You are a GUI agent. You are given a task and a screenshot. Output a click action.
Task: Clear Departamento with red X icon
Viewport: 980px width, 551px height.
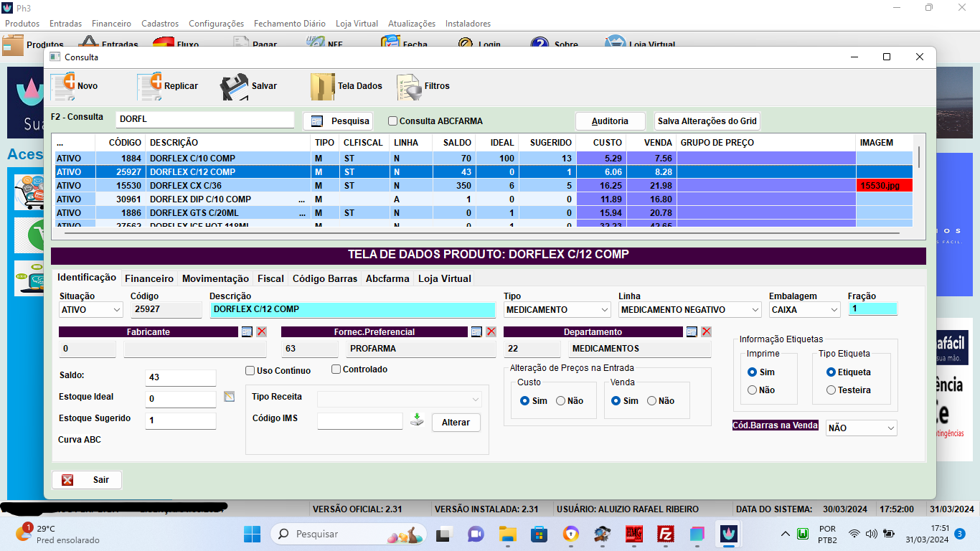[706, 331]
